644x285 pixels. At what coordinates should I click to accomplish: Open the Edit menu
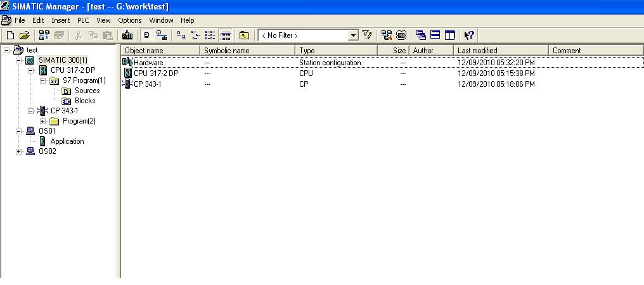click(x=38, y=20)
